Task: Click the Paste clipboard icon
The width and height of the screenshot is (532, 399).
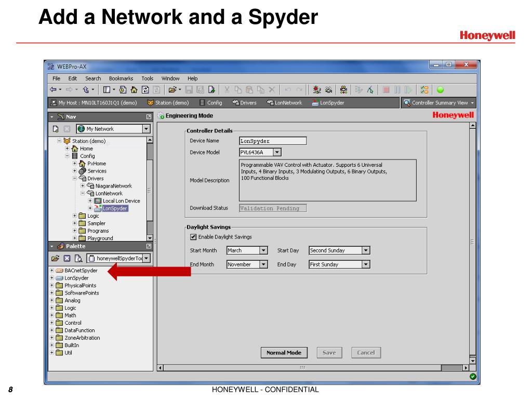Action: click(249, 89)
